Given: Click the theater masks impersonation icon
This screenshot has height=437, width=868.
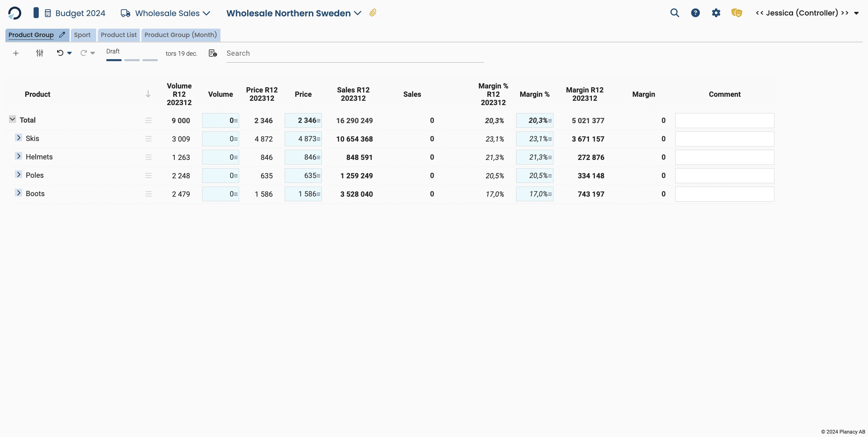Looking at the screenshot, I should [737, 13].
